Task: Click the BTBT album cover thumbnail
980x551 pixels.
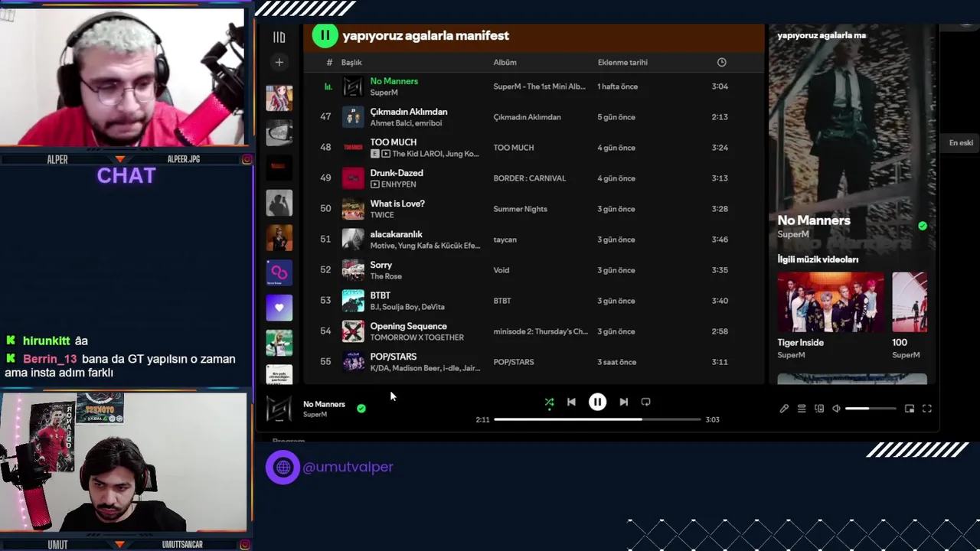Action: [353, 301]
